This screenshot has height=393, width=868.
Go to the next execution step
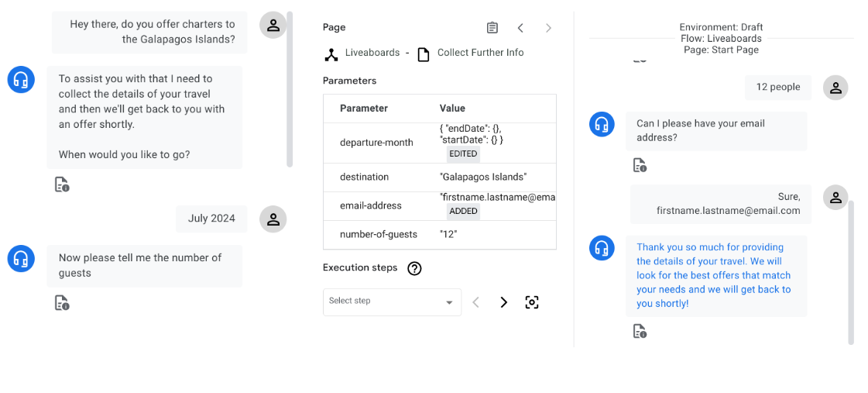[x=504, y=302]
